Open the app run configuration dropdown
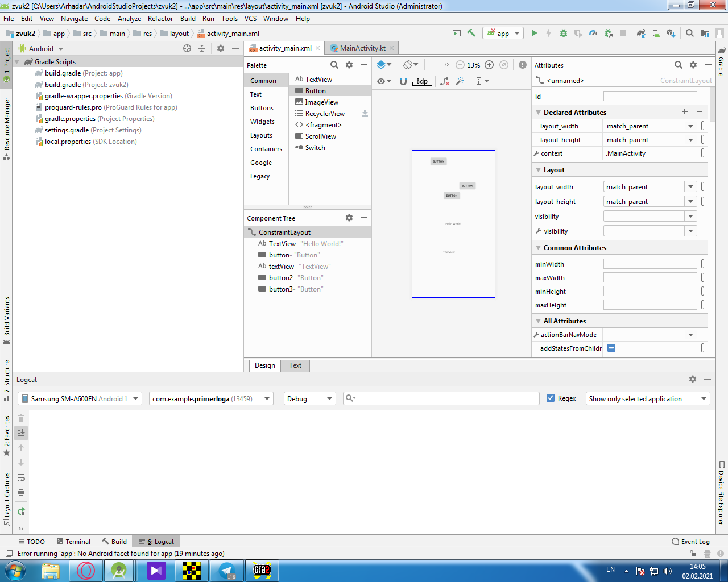The image size is (728, 582). pos(503,33)
